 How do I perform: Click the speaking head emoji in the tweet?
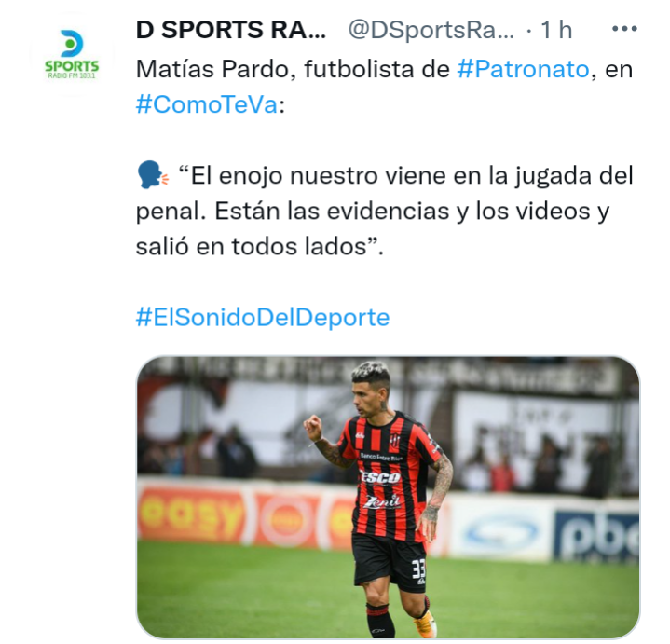[x=153, y=175]
